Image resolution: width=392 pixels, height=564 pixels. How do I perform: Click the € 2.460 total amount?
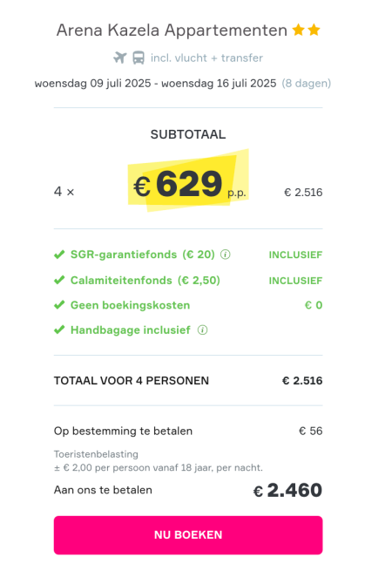coord(287,490)
